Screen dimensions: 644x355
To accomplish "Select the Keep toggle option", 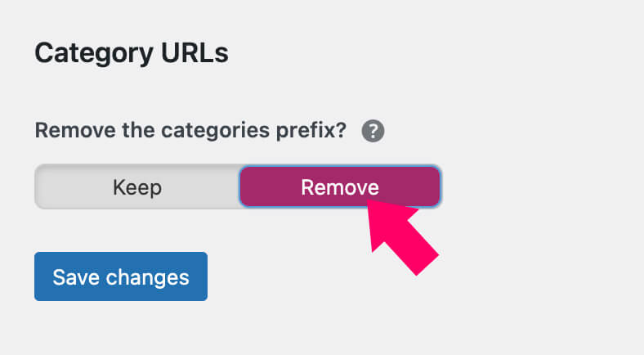I will [x=137, y=187].
